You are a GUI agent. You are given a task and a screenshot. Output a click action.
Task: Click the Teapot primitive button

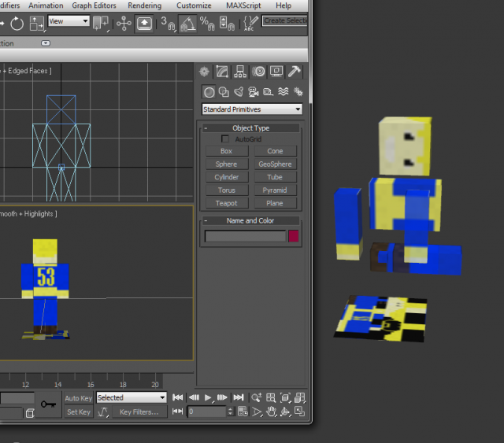226,203
